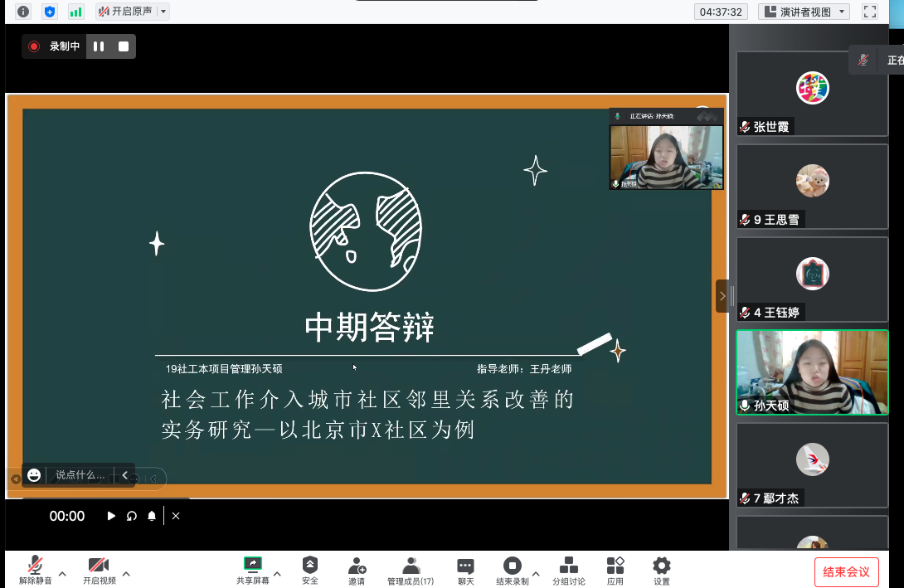Open the Chat (聊天) icon

pyautogui.click(x=465, y=568)
